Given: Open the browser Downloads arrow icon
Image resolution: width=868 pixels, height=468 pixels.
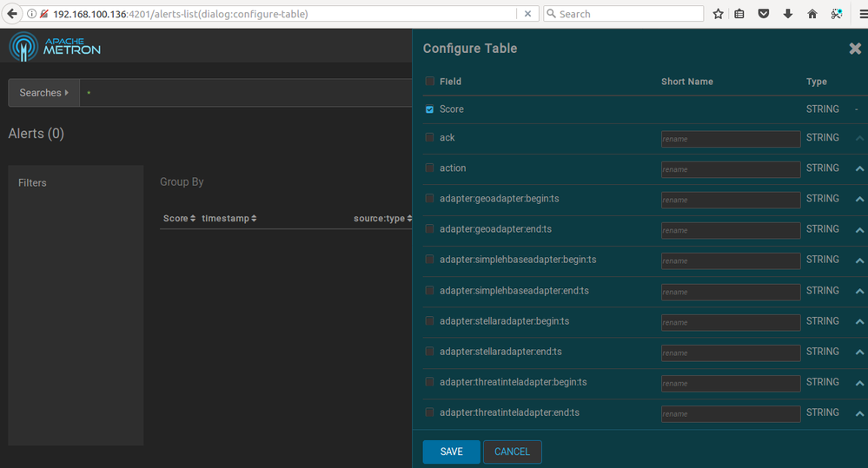Looking at the screenshot, I should [788, 14].
